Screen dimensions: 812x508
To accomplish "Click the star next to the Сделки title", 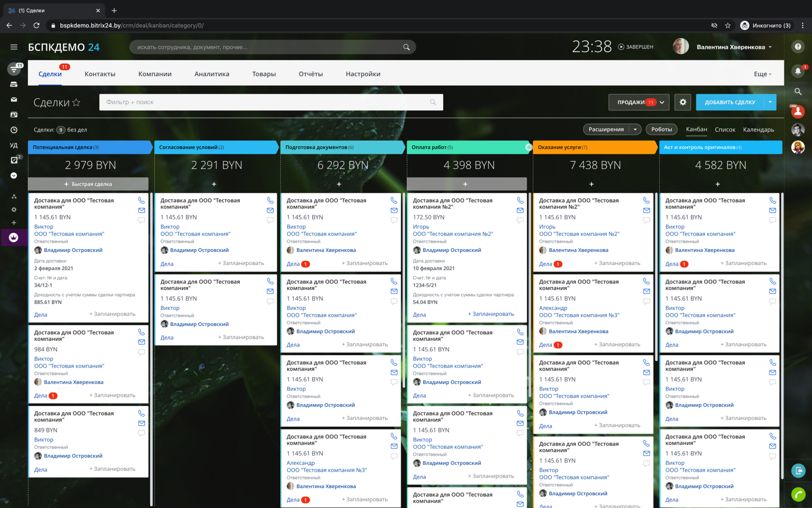I will (76, 103).
